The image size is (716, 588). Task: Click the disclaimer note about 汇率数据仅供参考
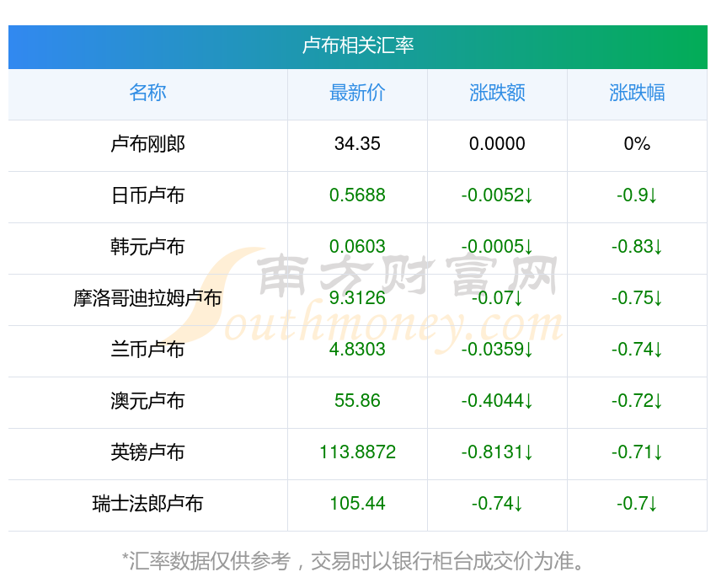(x=353, y=561)
